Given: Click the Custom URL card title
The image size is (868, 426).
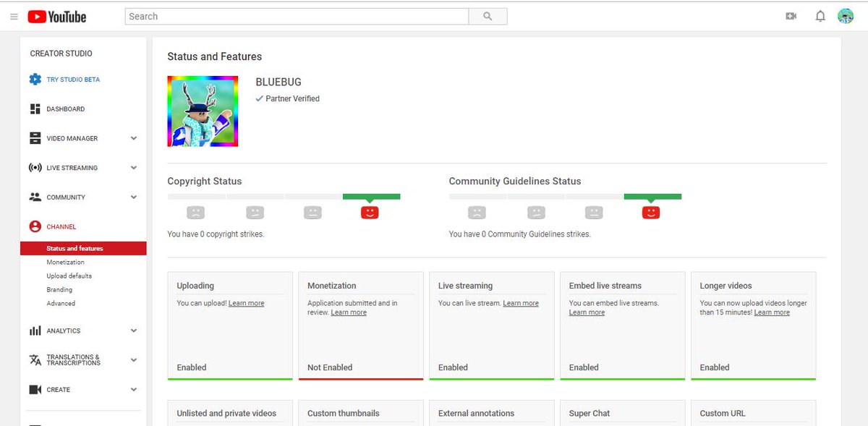Looking at the screenshot, I should point(723,414).
